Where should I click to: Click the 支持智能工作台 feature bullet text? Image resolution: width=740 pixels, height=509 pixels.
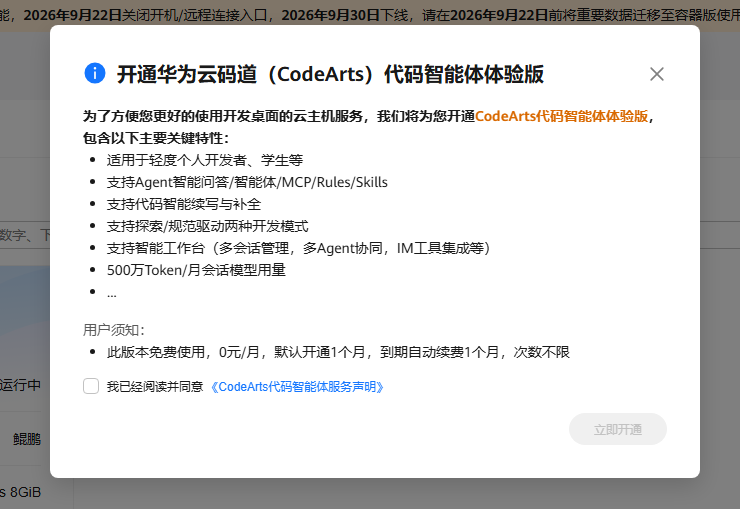(299, 248)
